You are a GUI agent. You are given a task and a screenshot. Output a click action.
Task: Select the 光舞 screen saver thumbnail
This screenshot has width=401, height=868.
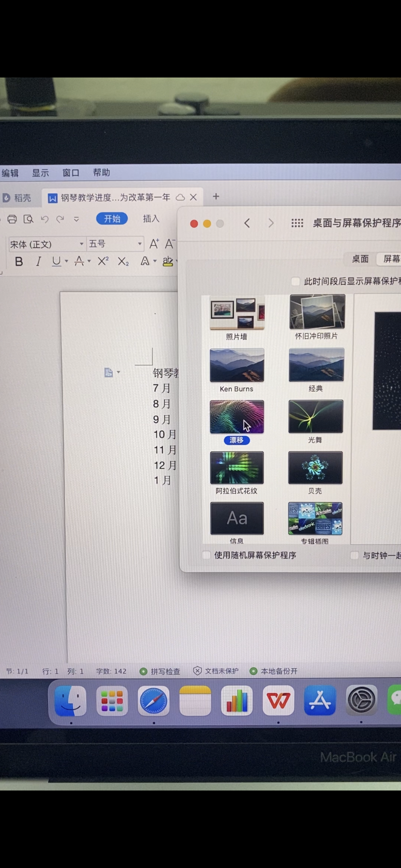tap(315, 417)
